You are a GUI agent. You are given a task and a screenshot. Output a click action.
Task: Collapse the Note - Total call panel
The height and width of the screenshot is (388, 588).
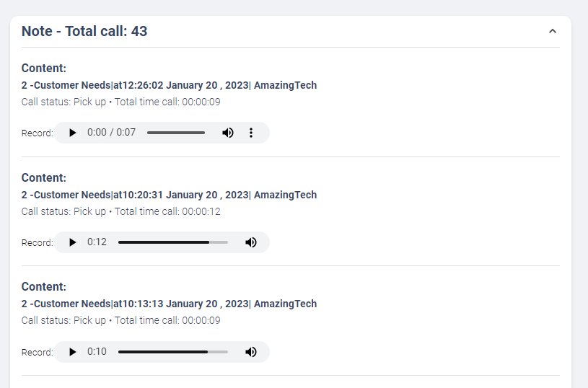(553, 32)
